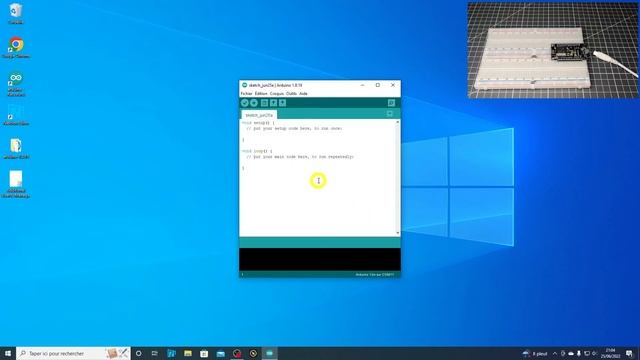Open the Outils menu

tap(291, 93)
